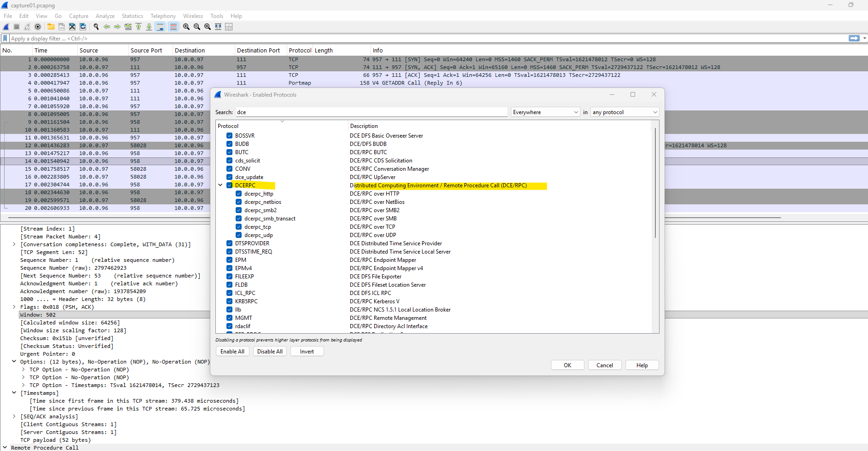Viewport: 868px width, 451px height.
Task: Select packet number 3 in the packet list
Action: coord(434,75)
